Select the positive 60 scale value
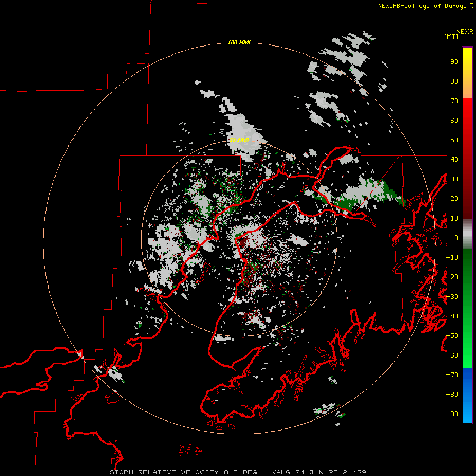Image resolution: width=476 pixels, height=476 pixels. pos(454,121)
